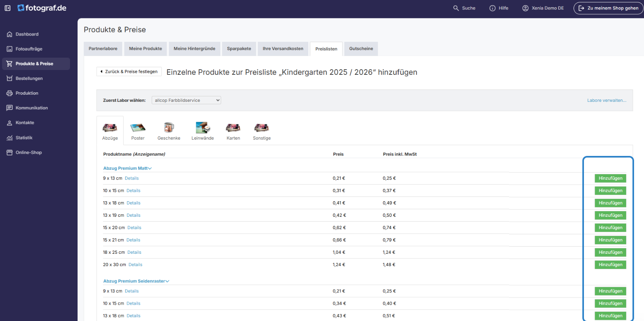Open Details for 20 x 30 cm
Image resolution: width=644 pixels, height=321 pixels.
point(135,265)
